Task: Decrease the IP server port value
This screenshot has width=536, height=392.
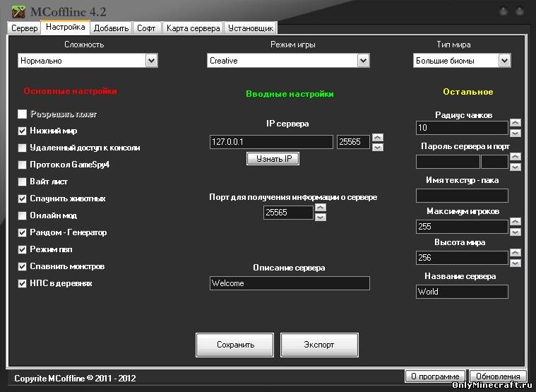Action: 378,147
